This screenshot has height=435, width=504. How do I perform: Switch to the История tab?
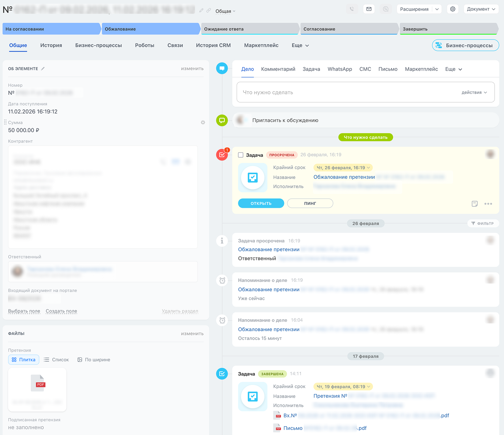pos(51,45)
